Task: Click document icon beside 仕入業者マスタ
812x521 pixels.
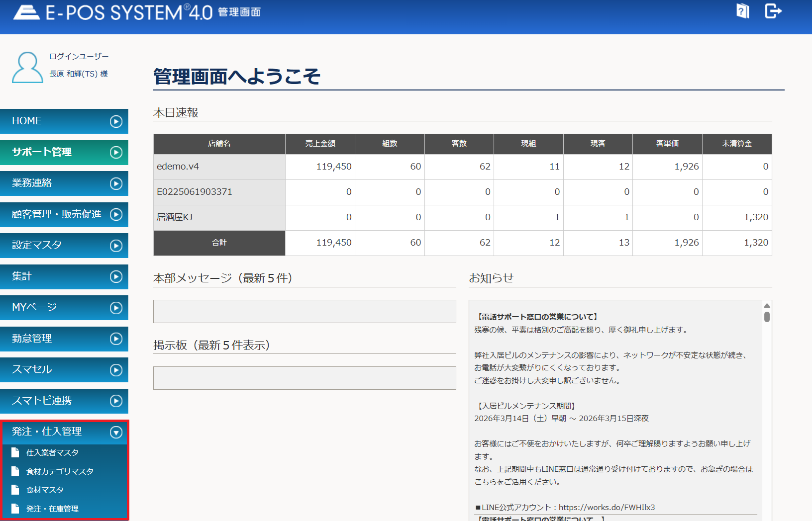Action: tap(15, 452)
